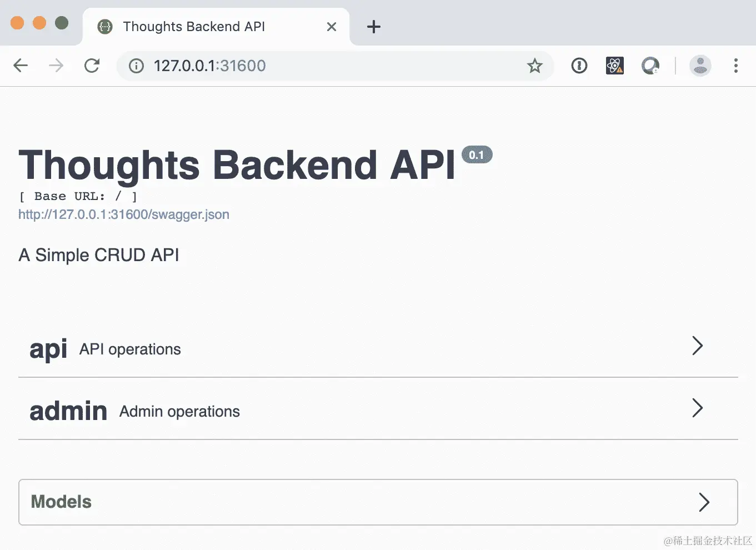Click the browser forward arrow

(56, 66)
